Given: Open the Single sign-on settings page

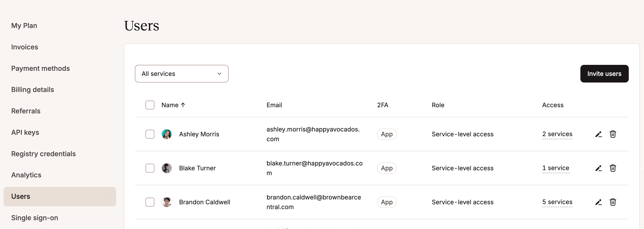Looking at the screenshot, I should click(x=34, y=218).
